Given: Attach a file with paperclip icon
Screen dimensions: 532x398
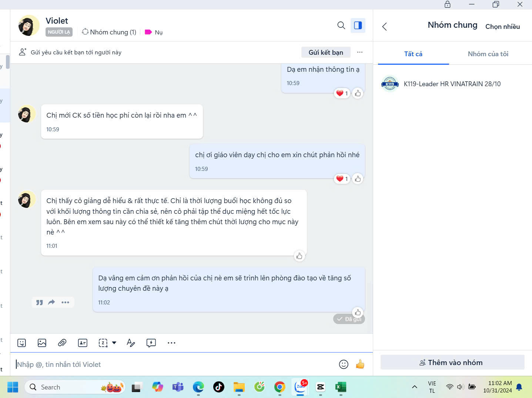Looking at the screenshot, I should 62,343.
